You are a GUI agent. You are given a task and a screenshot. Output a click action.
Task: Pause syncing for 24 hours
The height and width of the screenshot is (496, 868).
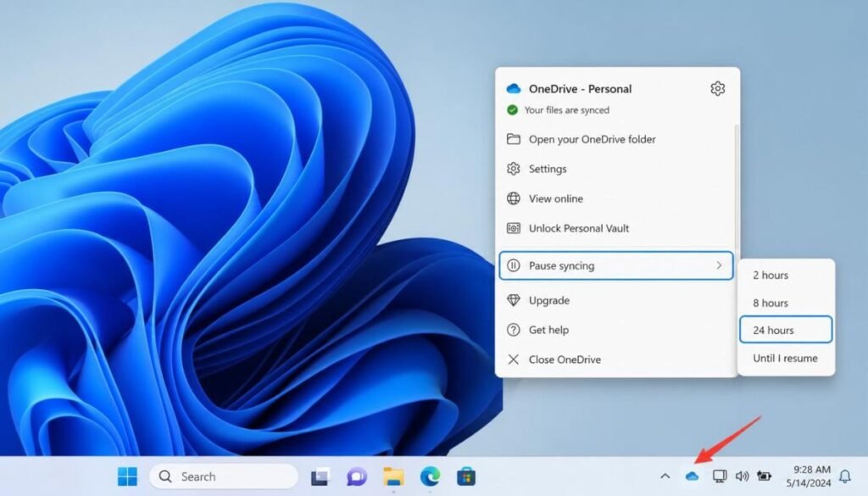pos(786,330)
